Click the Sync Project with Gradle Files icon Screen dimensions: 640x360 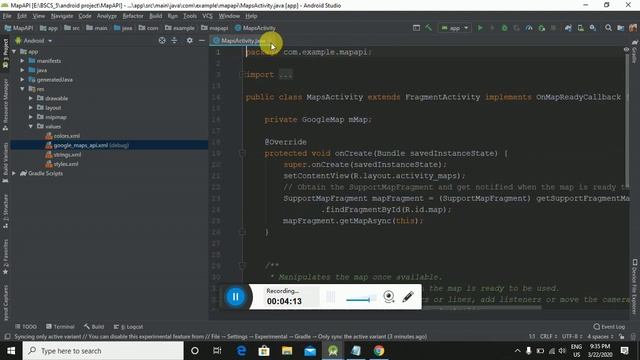[568, 28]
